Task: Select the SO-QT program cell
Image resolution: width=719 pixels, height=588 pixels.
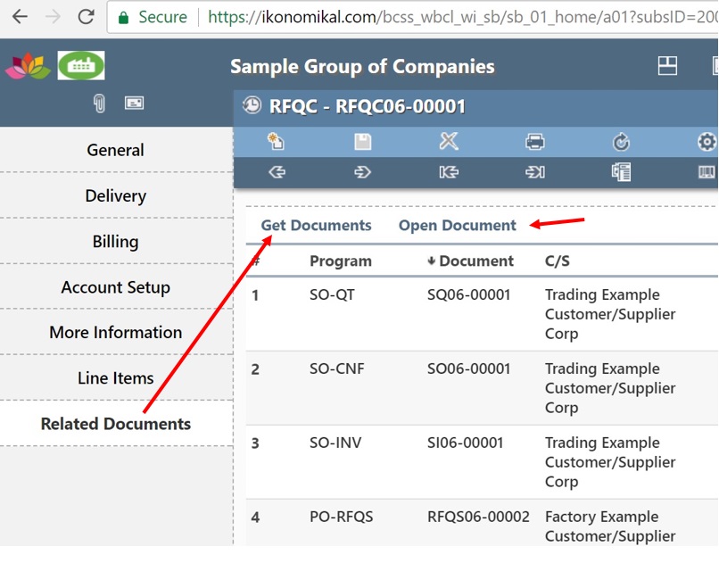Action: point(332,295)
